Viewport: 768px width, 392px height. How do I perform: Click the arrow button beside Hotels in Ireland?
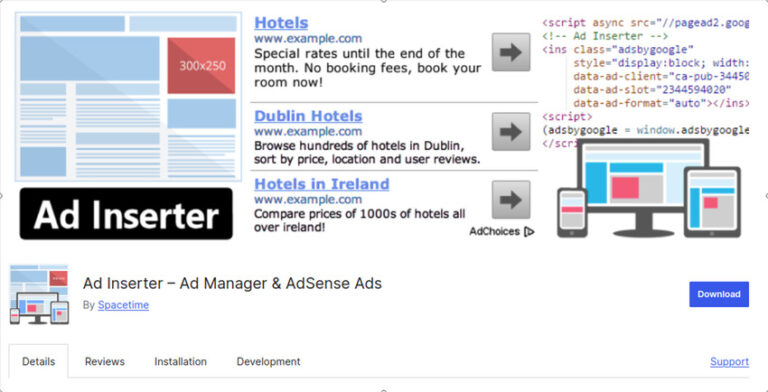[511, 199]
